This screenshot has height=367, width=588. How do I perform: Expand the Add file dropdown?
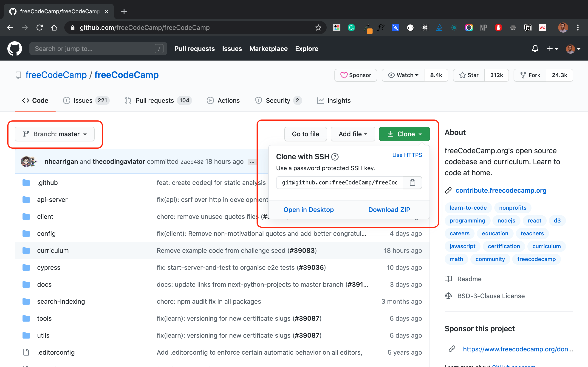tap(353, 134)
